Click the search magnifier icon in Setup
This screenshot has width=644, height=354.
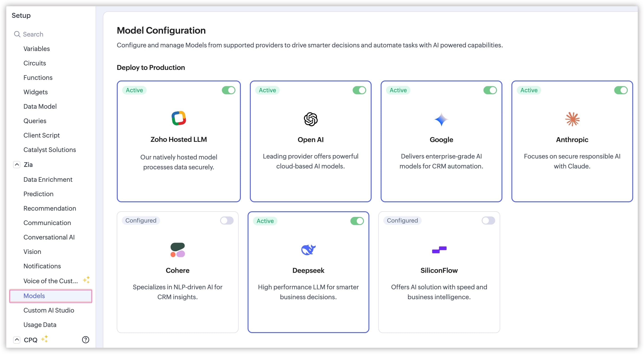click(17, 34)
